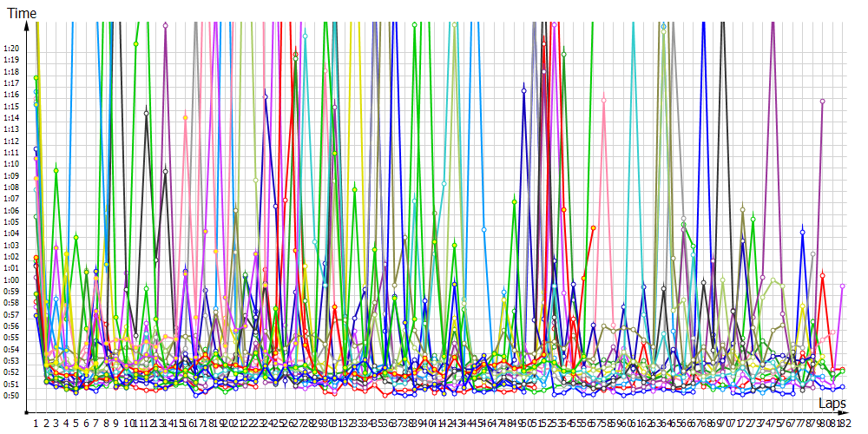The image size is (868, 434).
Task: Click the light blue marker at lap 46
Action: pos(483,229)
